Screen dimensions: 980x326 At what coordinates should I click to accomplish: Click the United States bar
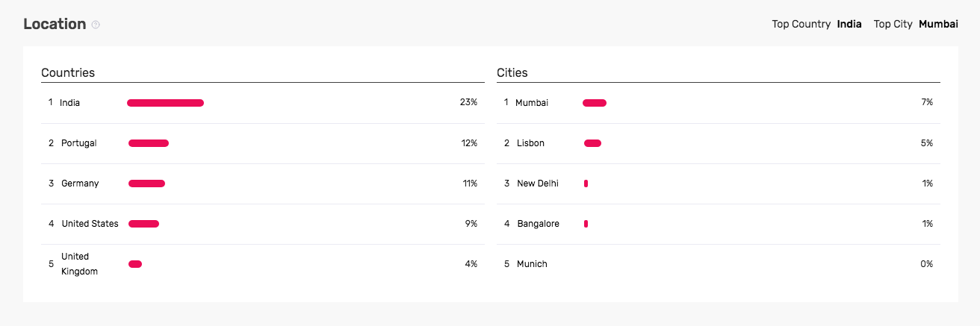(143, 224)
